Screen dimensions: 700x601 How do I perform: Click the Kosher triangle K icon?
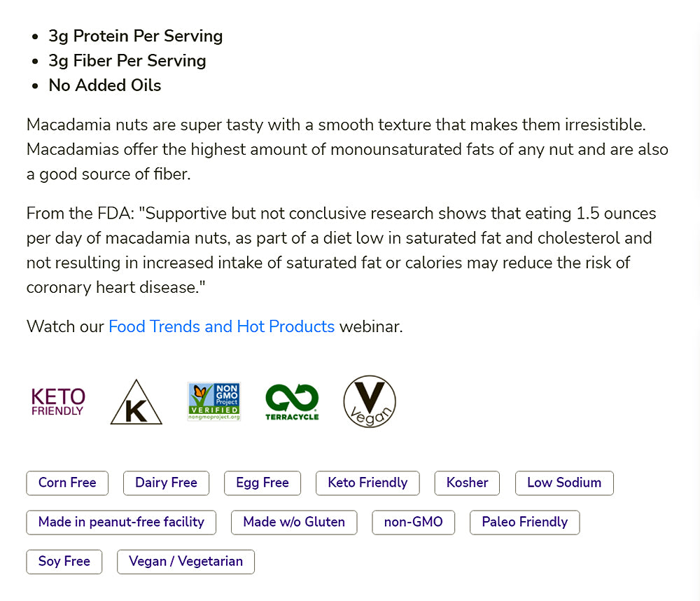pos(136,401)
